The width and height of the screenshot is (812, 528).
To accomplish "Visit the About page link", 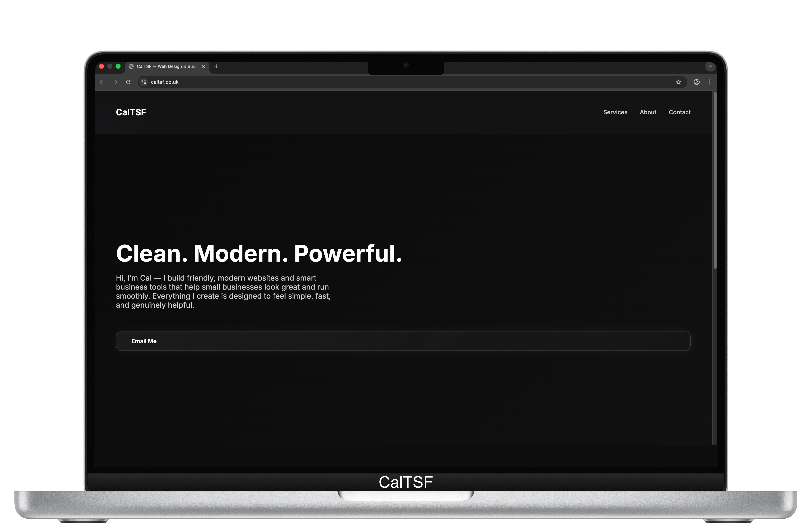I will click(x=648, y=112).
